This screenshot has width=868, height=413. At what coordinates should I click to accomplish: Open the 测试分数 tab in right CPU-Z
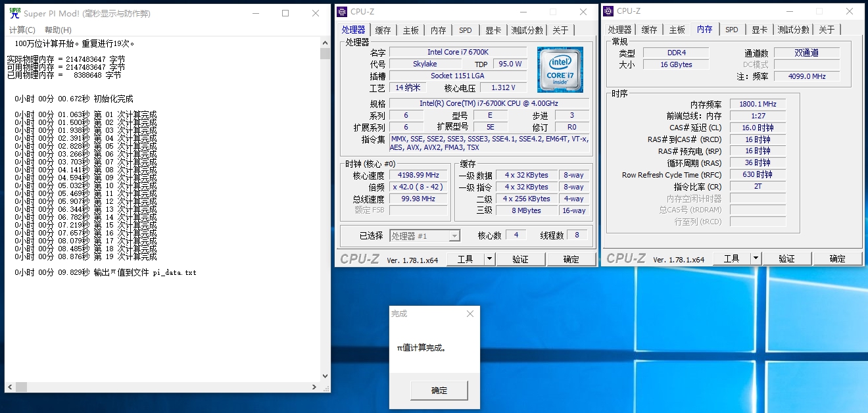click(x=792, y=29)
